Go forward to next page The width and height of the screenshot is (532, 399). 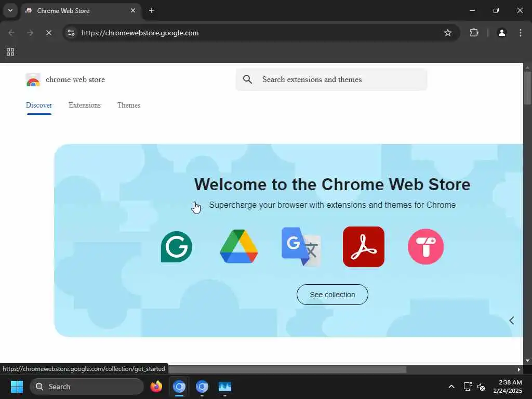(x=30, y=33)
